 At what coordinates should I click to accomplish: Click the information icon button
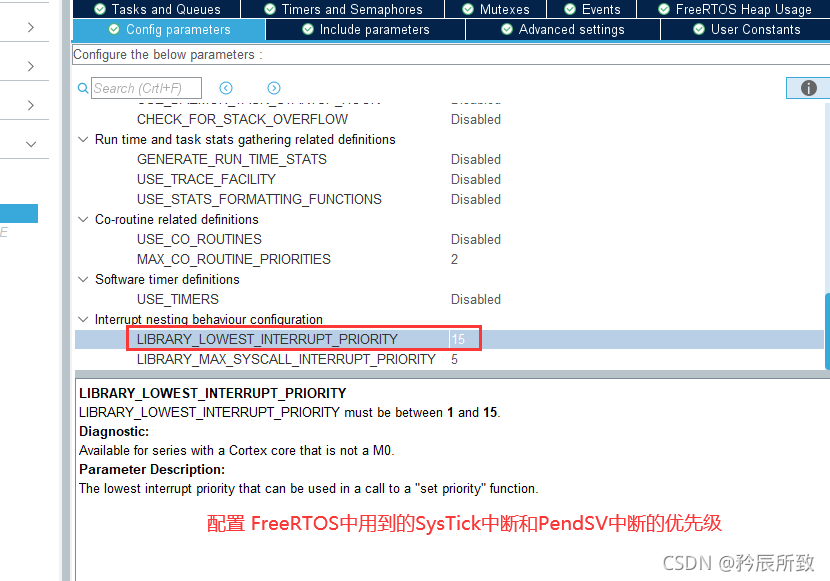(x=808, y=88)
